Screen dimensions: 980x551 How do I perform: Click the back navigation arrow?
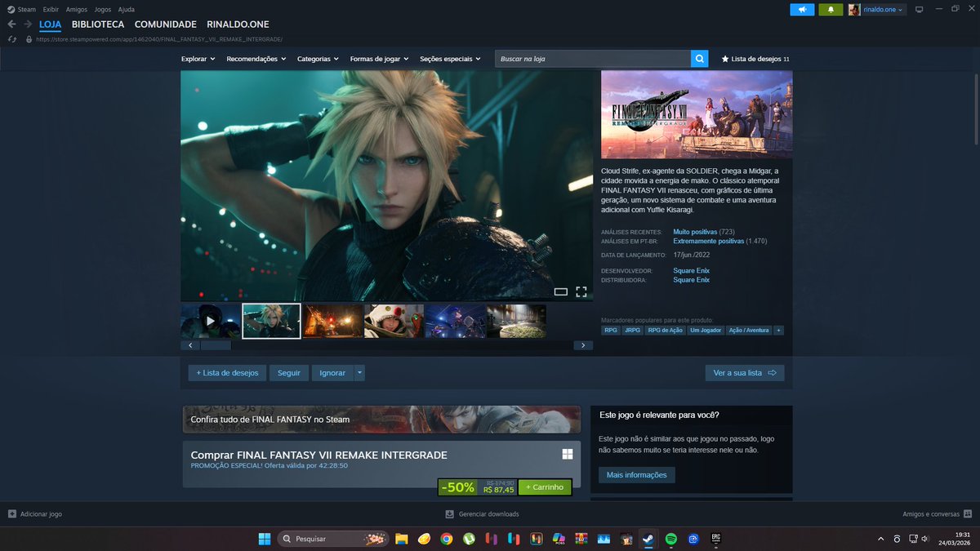coord(11,24)
